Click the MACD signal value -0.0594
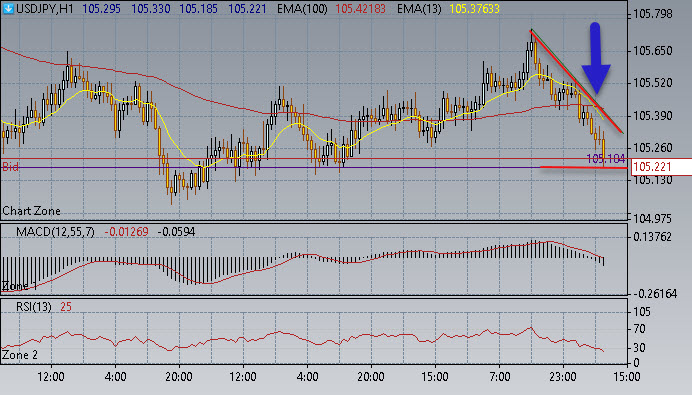 pyautogui.click(x=176, y=232)
